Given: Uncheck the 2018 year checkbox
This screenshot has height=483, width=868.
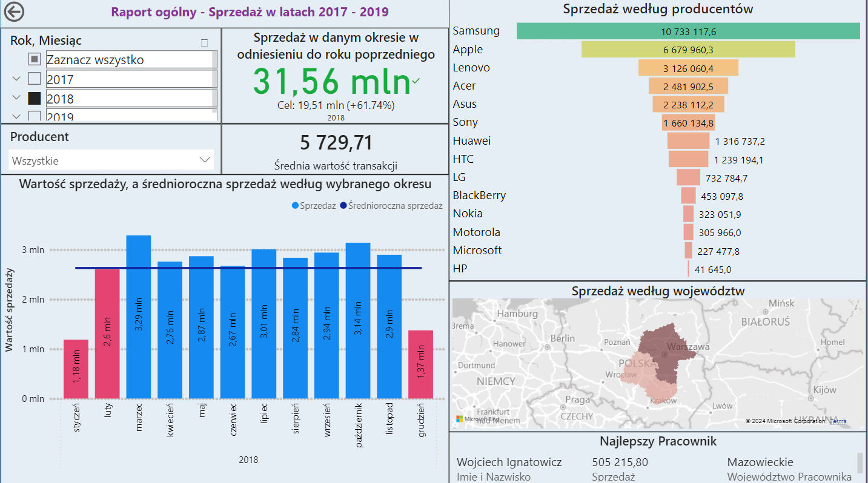Looking at the screenshot, I should coord(35,98).
